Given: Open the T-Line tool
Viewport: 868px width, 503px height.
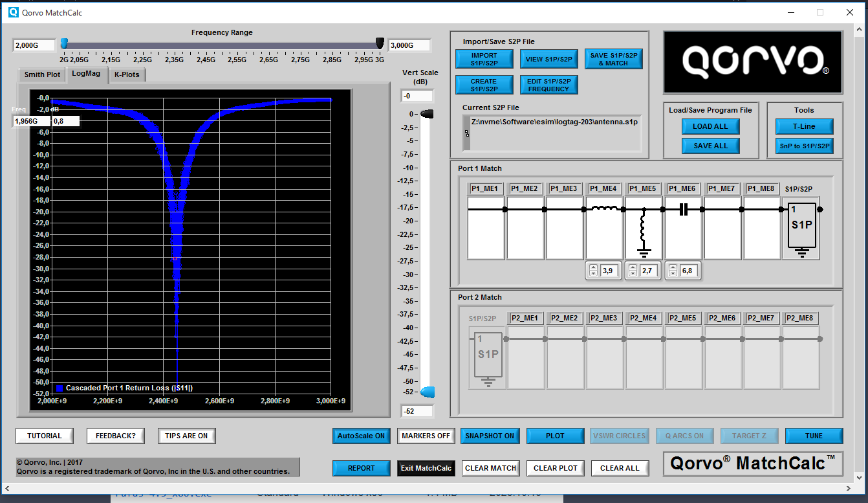Looking at the screenshot, I should tap(805, 127).
